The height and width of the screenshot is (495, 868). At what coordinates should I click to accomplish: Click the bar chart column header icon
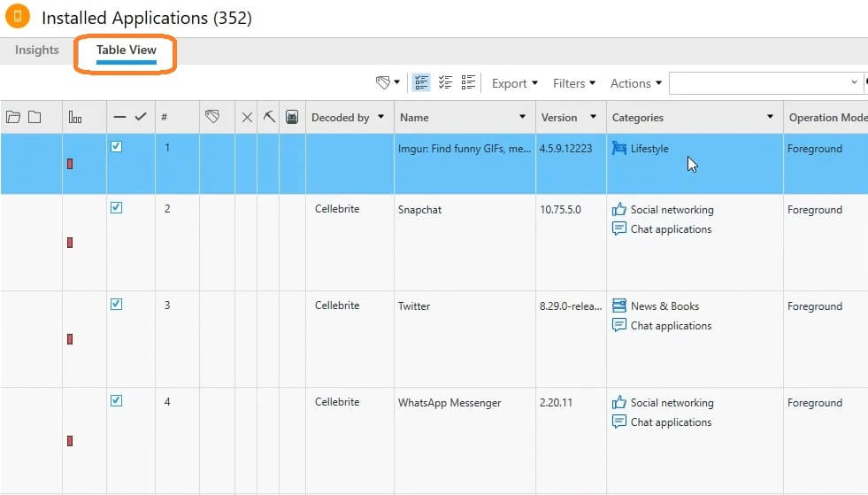75,118
